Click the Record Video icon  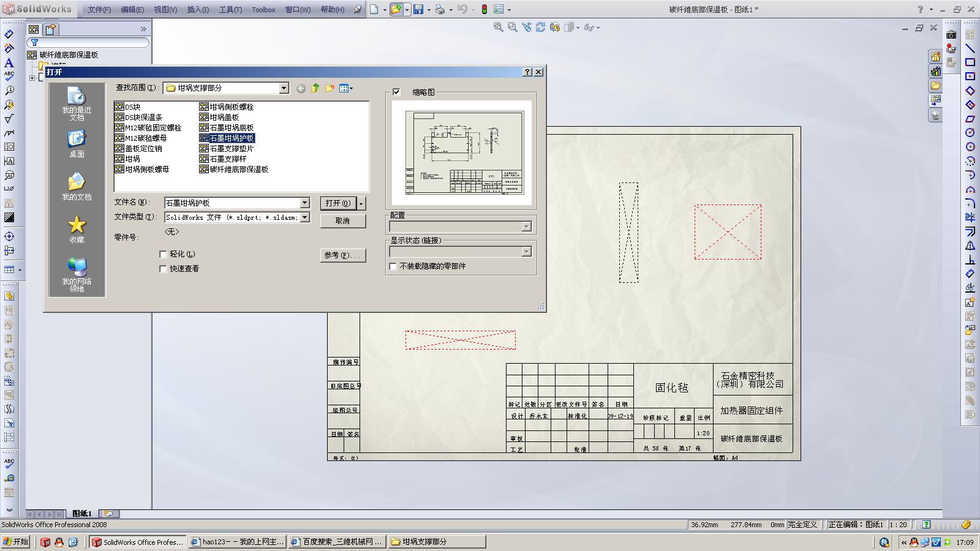[x=951, y=49]
